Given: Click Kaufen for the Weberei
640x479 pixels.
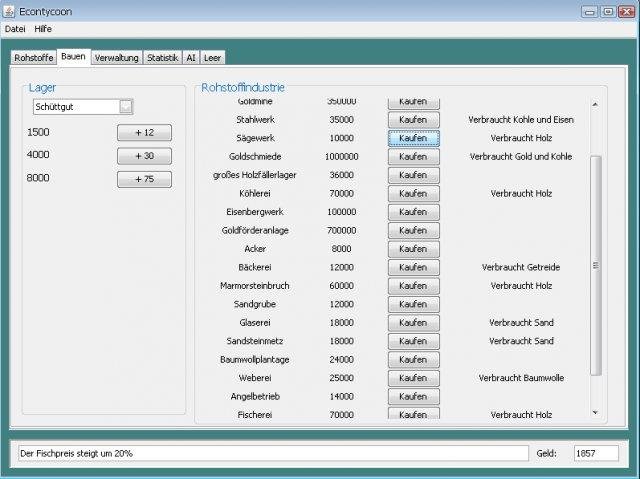Looking at the screenshot, I should click(413, 378).
